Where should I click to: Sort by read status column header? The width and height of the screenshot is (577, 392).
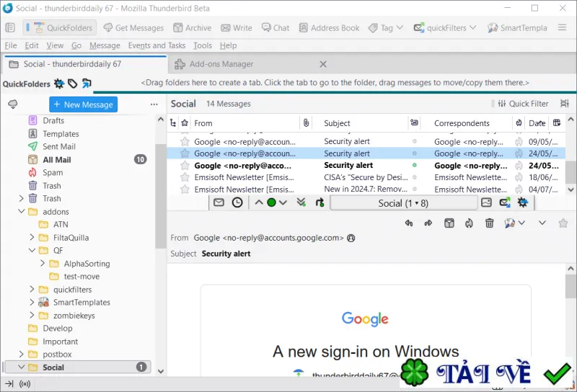(414, 122)
